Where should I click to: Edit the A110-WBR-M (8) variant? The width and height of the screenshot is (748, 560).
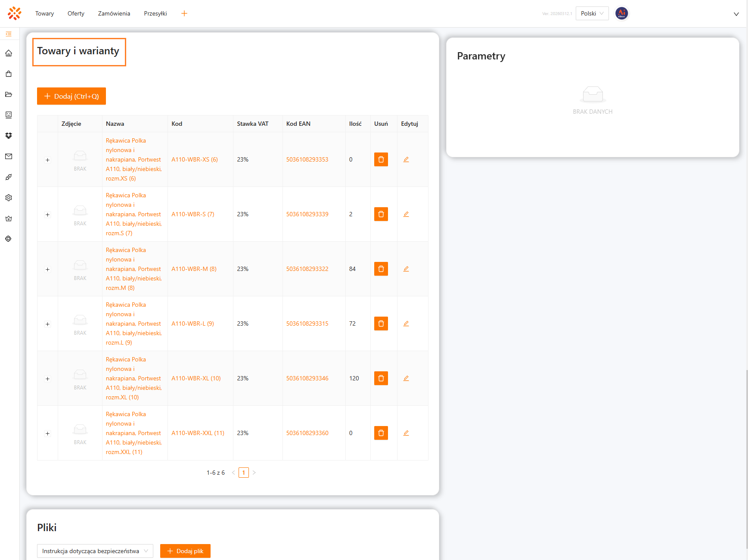tap(406, 269)
